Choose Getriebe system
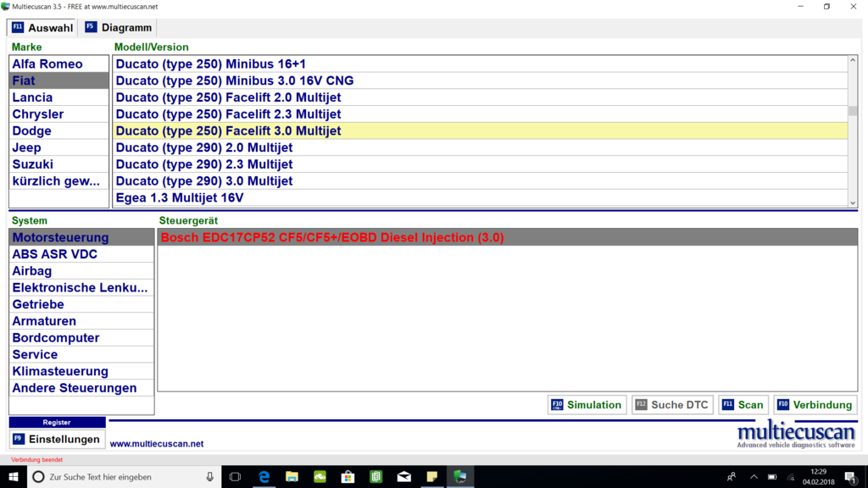This screenshot has height=488, width=868. (x=81, y=304)
